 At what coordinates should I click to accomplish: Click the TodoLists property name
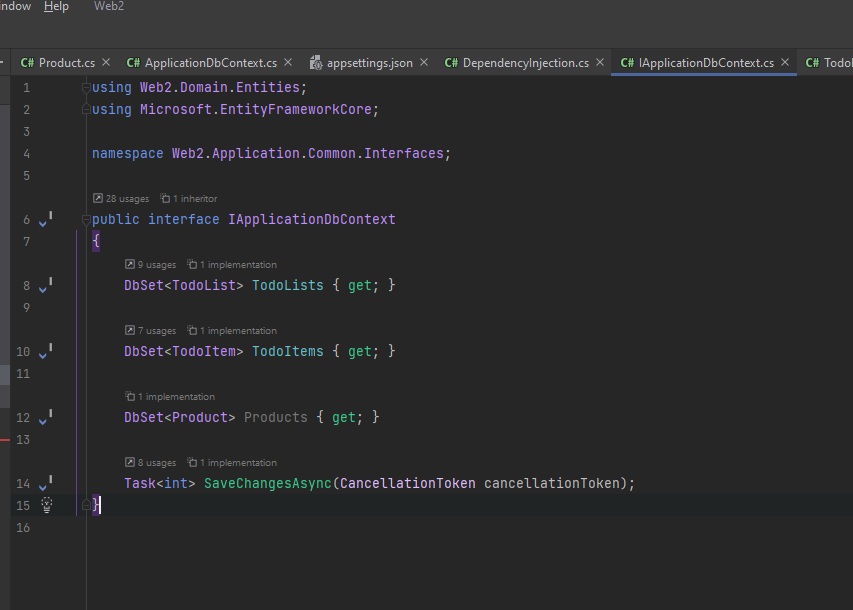288,285
